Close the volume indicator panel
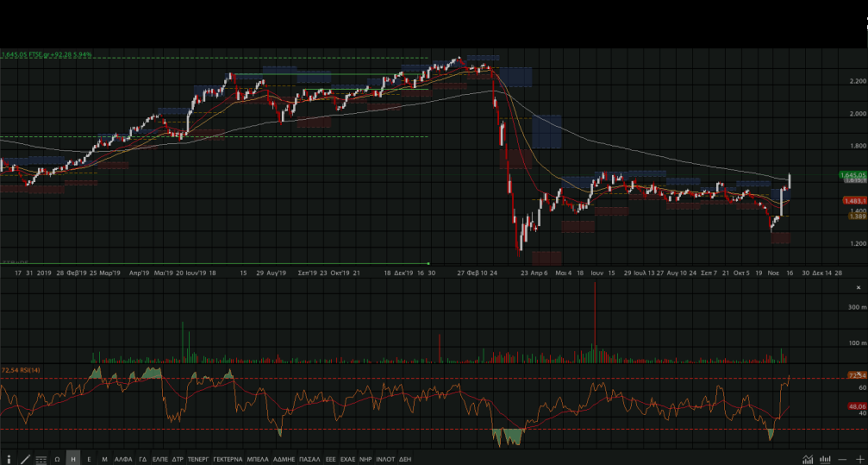The image size is (868, 465). click(x=858, y=287)
